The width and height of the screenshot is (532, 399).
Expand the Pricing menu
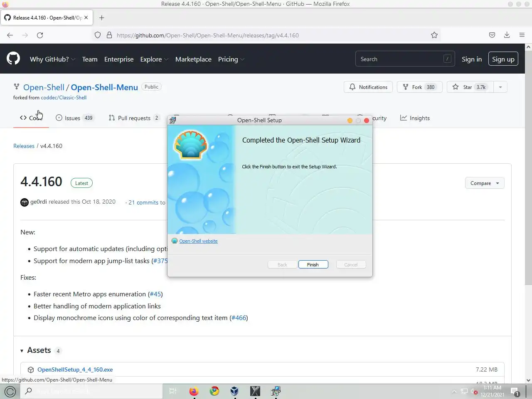tap(231, 59)
